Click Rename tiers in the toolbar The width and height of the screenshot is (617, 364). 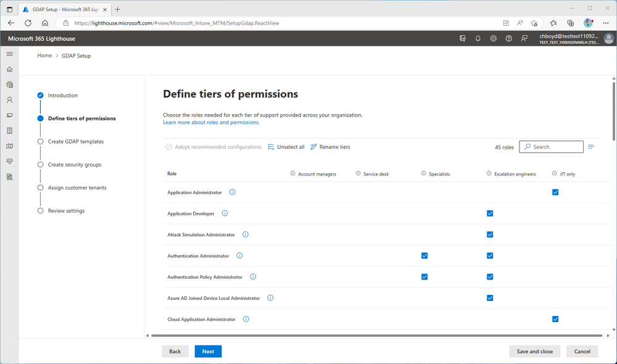coord(330,147)
